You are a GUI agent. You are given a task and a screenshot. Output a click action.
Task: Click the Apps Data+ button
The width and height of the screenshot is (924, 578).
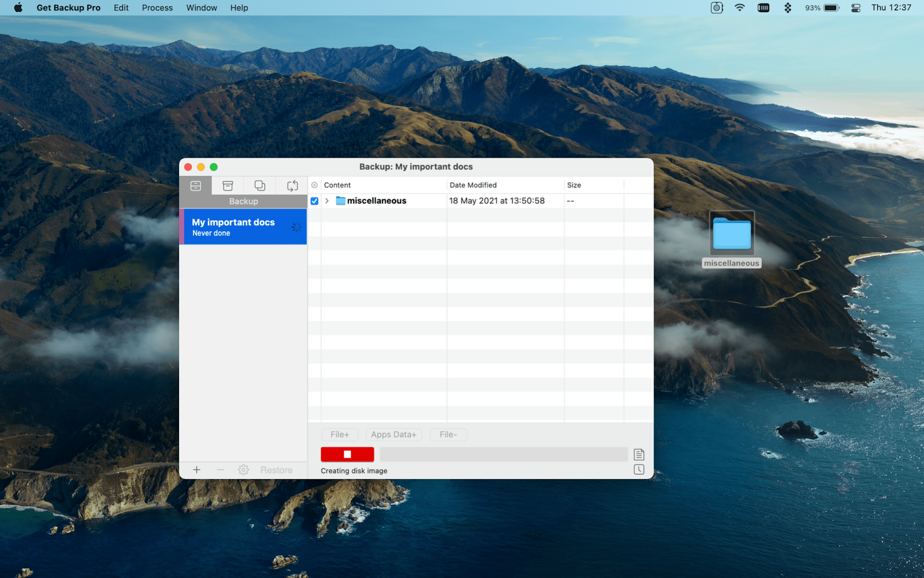(x=393, y=435)
